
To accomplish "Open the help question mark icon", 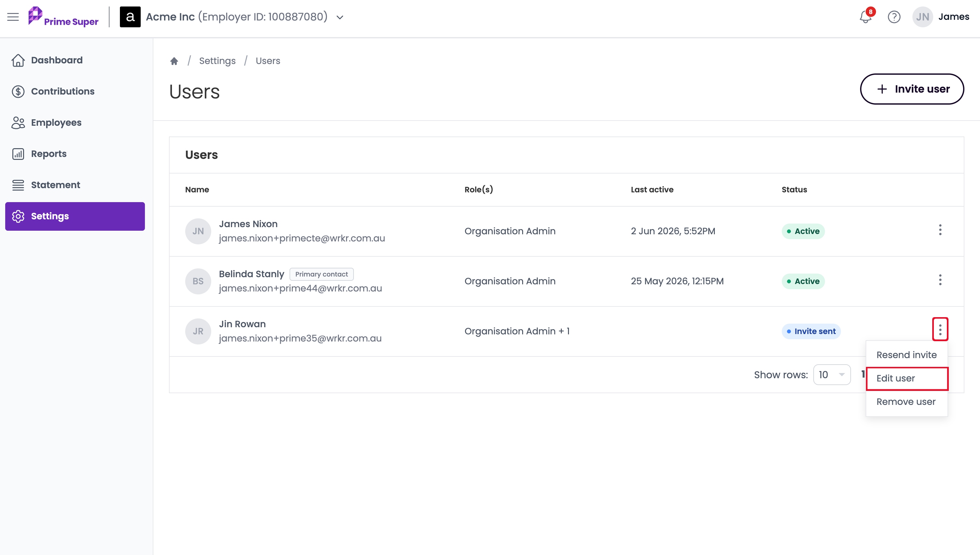I will [x=894, y=17].
